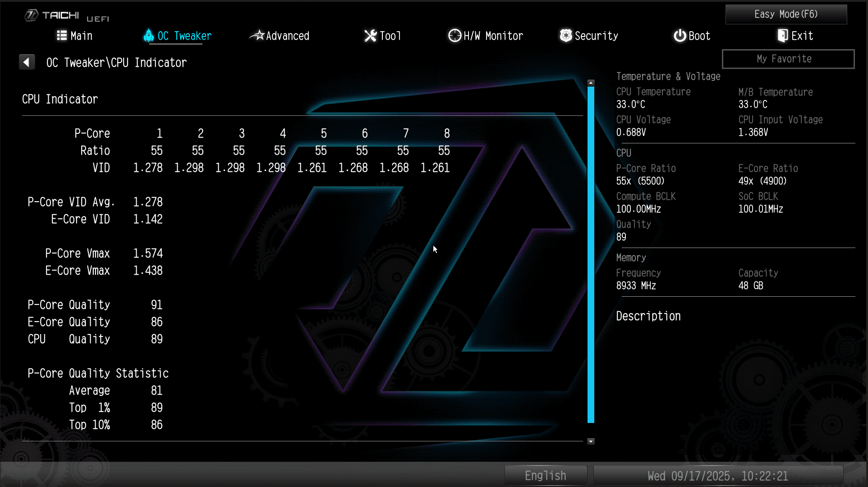
Task: Select the Security menu tab
Action: pyautogui.click(x=596, y=36)
